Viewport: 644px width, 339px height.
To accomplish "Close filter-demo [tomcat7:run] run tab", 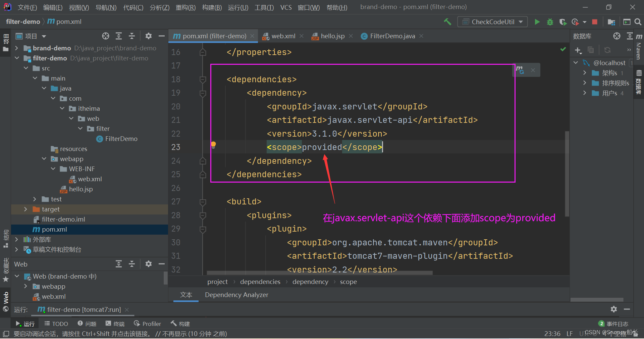I will coord(127,309).
